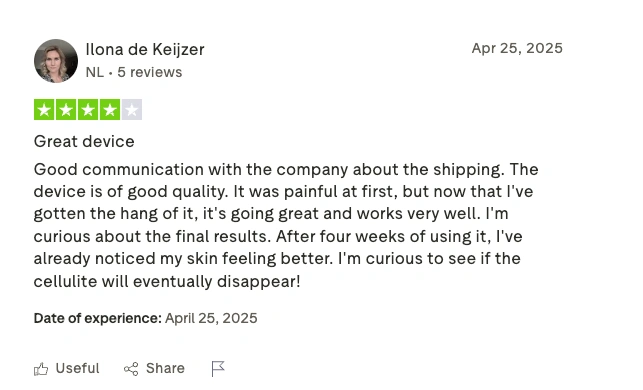This screenshot has width=643, height=390.
Task: Flag this review with the flag icon
Action: pyautogui.click(x=218, y=369)
